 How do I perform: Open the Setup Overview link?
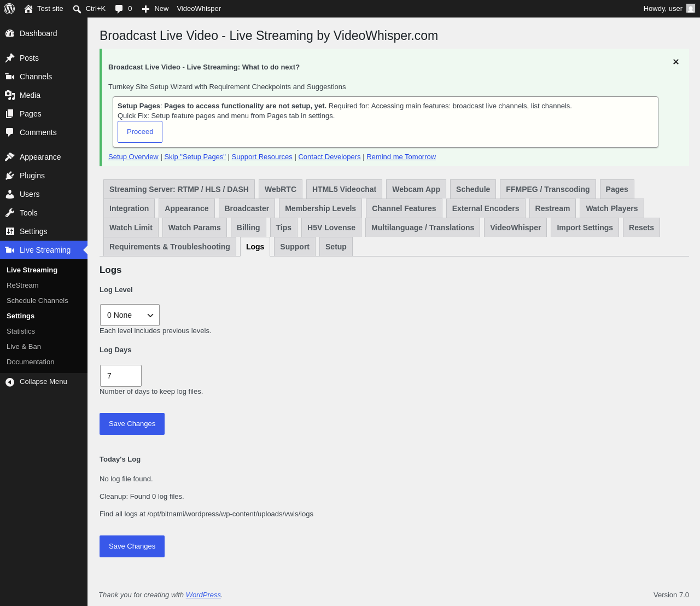point(133,157)
